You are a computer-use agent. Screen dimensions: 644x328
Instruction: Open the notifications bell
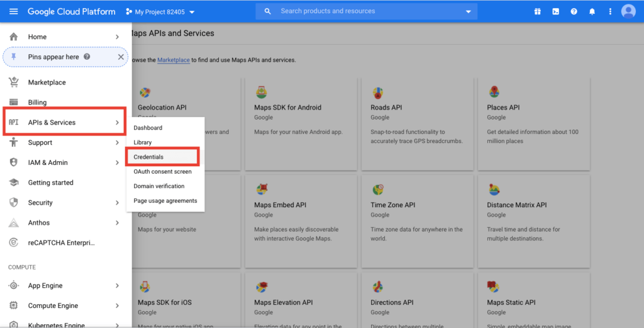click(592, 11)
